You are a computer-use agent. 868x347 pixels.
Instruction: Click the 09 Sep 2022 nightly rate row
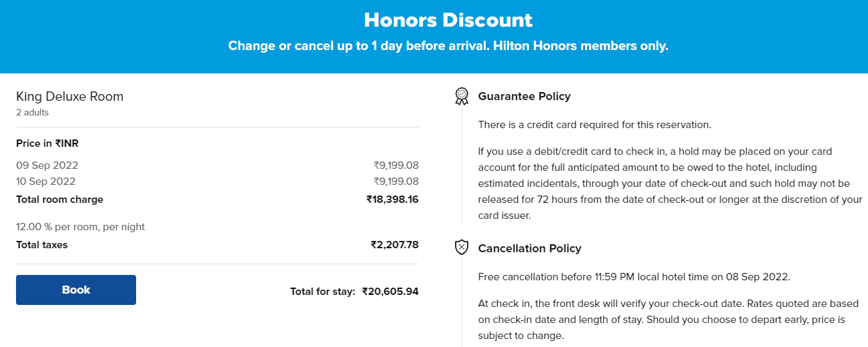(x=218, y=165)
